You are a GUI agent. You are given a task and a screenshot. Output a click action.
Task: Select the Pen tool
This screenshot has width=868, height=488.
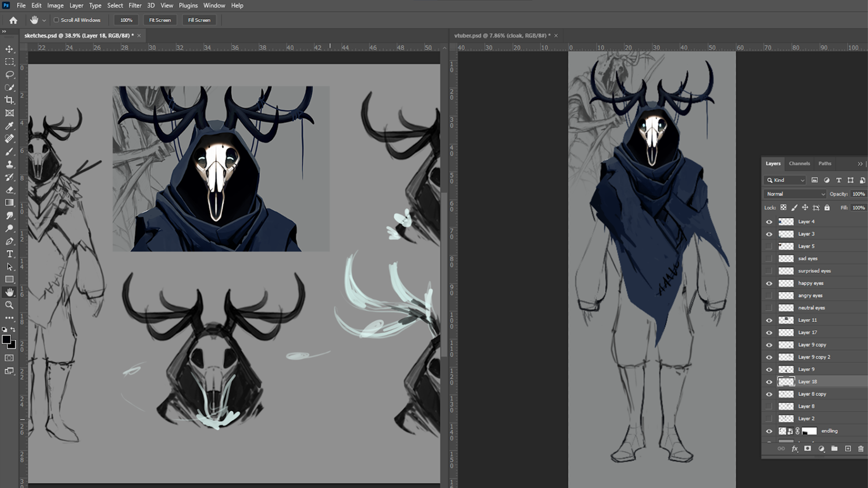click(x=9, y=241)
